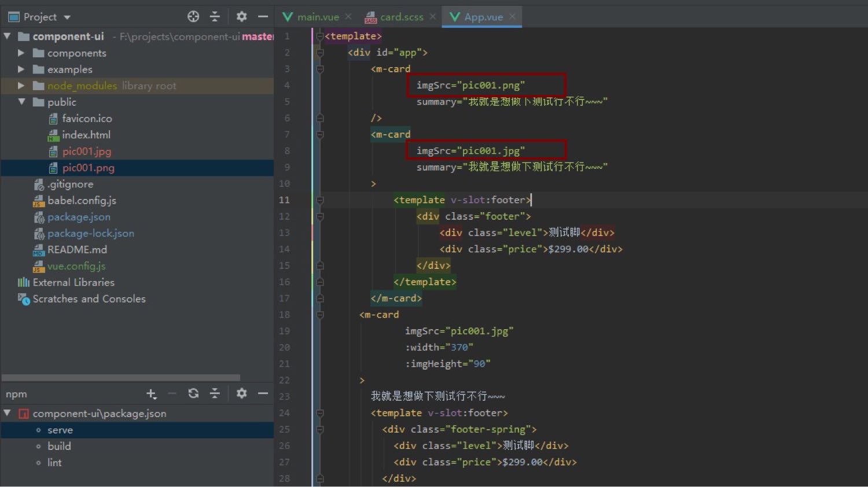Hide the Project tool window

coord(263,17)
